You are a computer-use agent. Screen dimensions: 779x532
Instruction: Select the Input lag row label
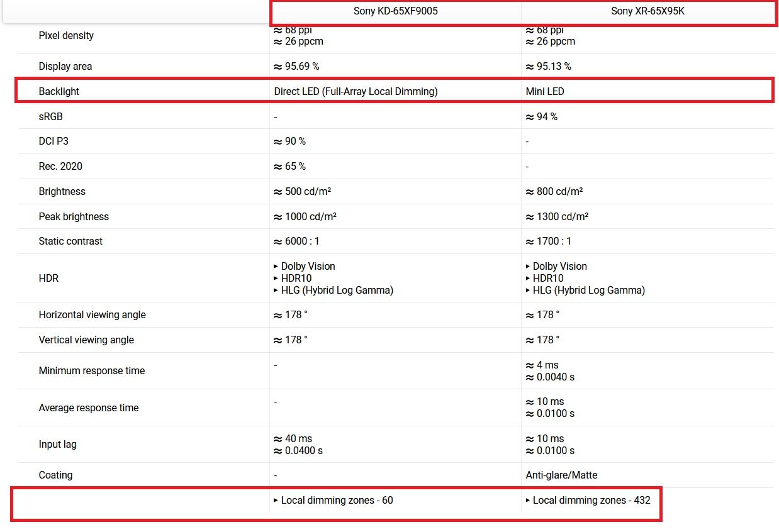pos(57,444)
